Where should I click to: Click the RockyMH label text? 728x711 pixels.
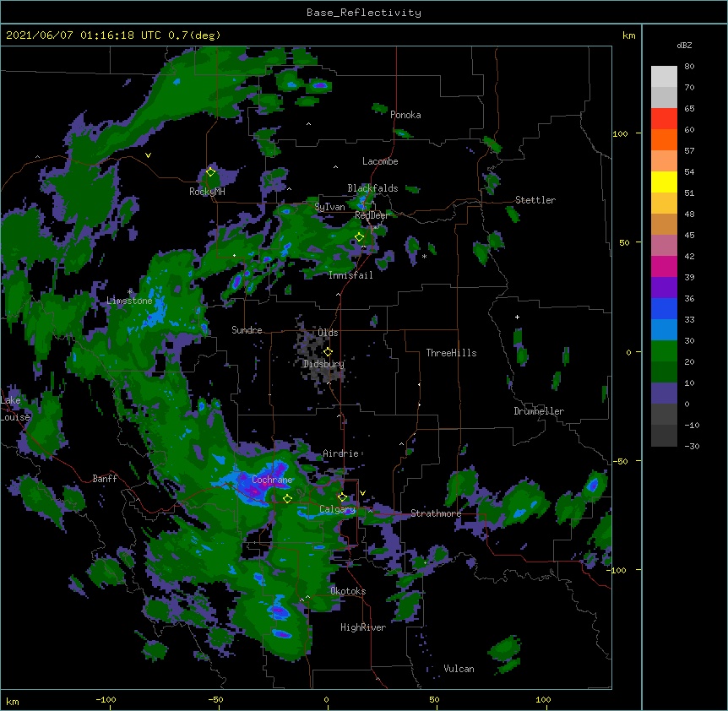click(207, 192)
